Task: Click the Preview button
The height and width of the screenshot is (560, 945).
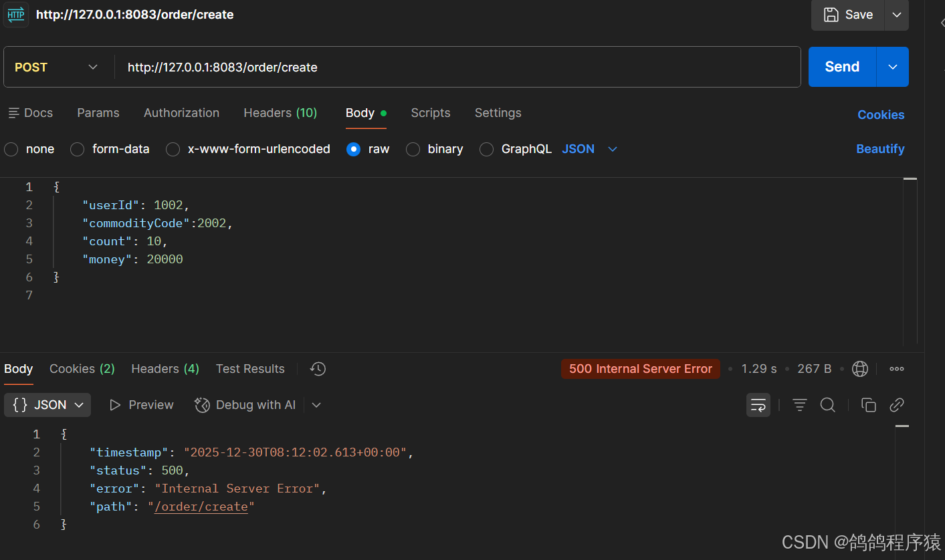Action: [x=141, y=405]
